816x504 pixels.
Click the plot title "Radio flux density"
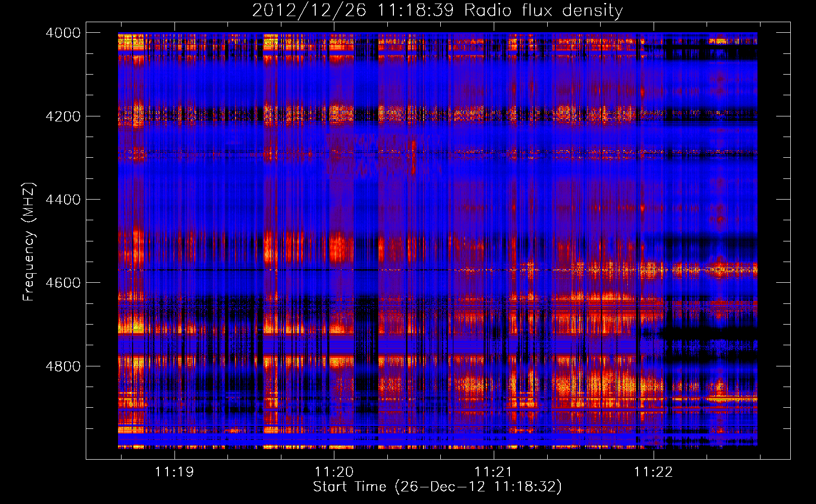543,11
